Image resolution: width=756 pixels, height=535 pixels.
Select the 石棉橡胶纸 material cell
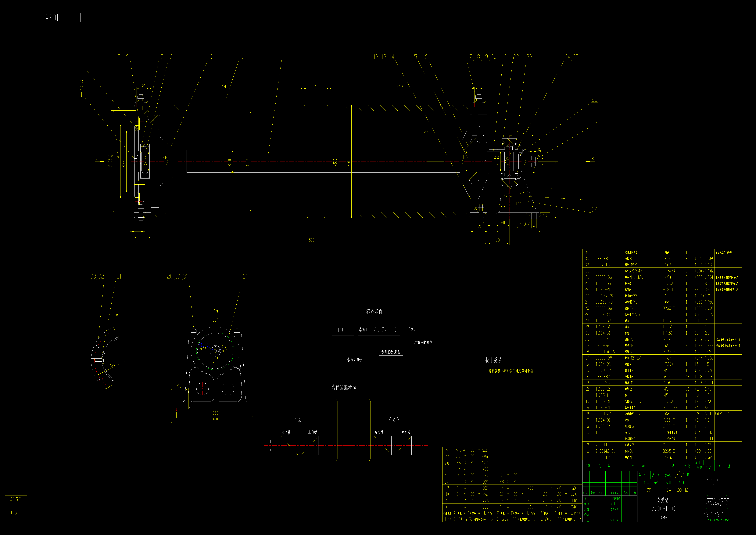click(x=672, y=433)
